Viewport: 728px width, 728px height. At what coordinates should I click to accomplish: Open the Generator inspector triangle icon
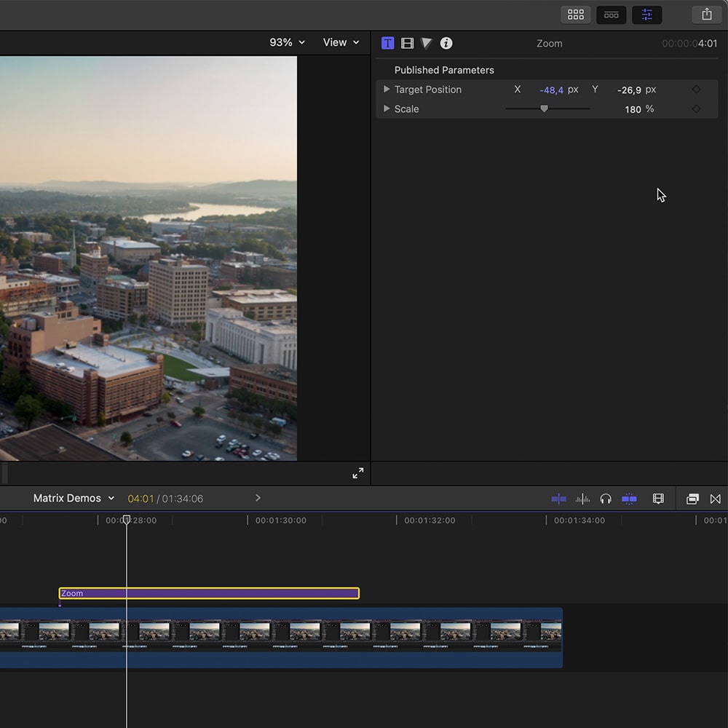(427, 43)
